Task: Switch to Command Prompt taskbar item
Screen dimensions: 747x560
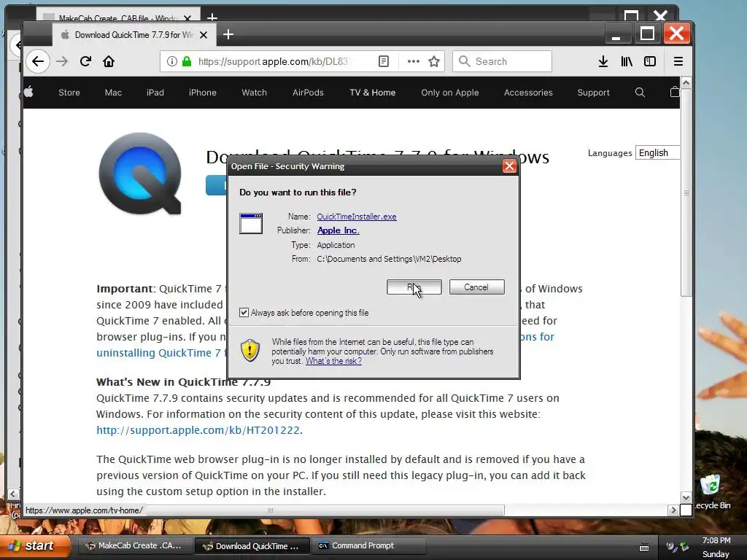Action: pos(369,545)
